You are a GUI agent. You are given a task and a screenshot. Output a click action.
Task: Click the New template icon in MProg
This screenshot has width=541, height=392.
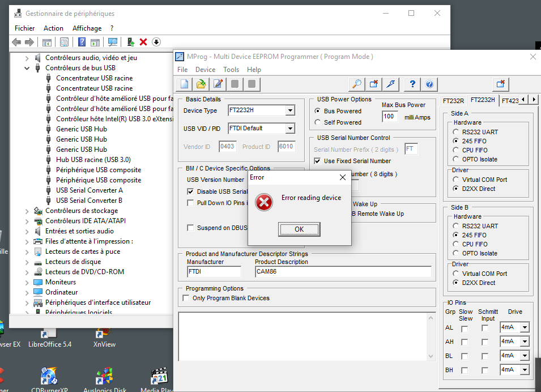point(184,84)
